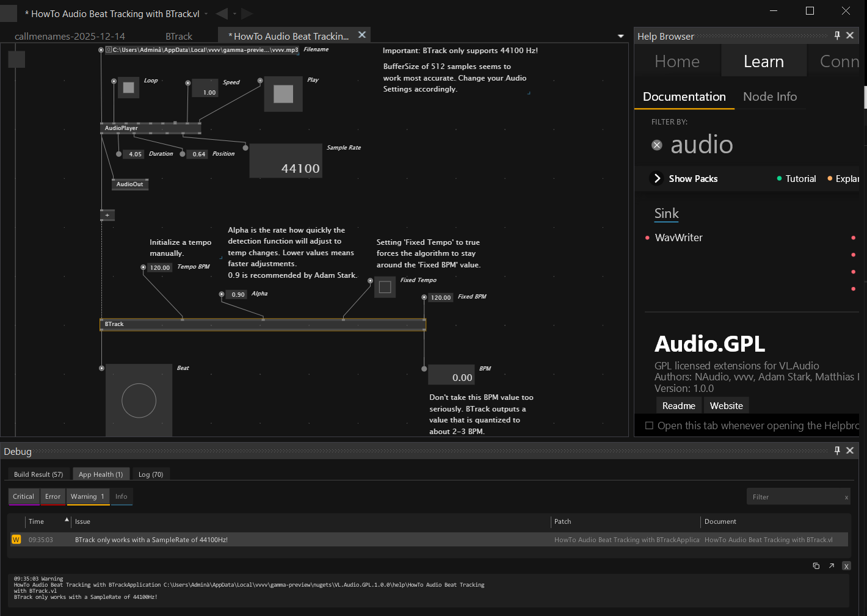The image size is (867, 616).
Task: Open the Build Result (57) tab
Action: pyautogui.click(x=38, y=474)
